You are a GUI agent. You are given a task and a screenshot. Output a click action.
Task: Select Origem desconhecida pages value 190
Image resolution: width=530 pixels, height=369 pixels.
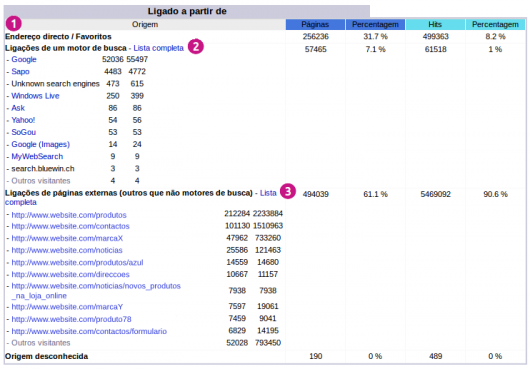click(x=315, y=356)
